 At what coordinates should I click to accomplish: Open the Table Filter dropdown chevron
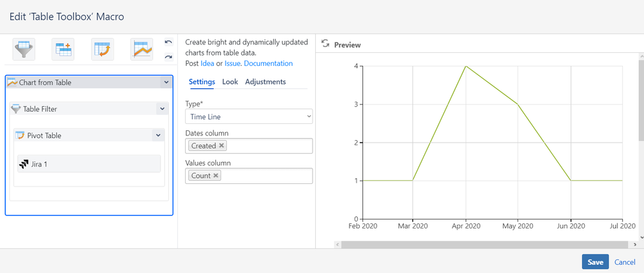point(162,109)
